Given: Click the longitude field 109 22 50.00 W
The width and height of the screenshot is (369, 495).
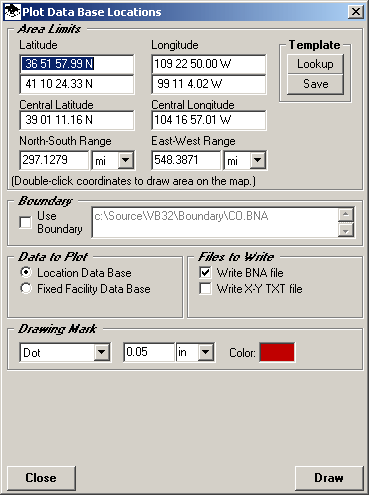Looking at the screenshot, I should pyautogui.click(x=209, y=64).
